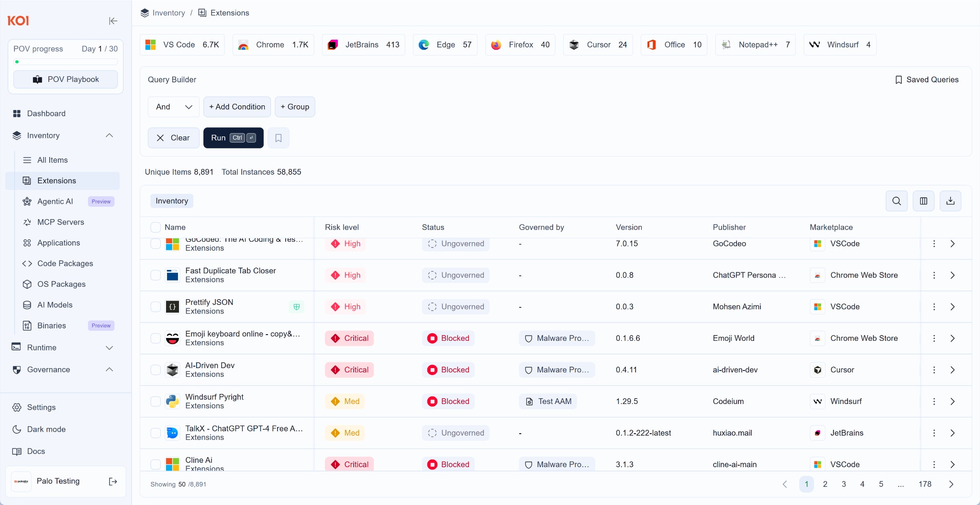Viewport: 980px width, 505px height.
Task: Click the AI-Driven Dev extension icon
Action: [x=172, y=370]
